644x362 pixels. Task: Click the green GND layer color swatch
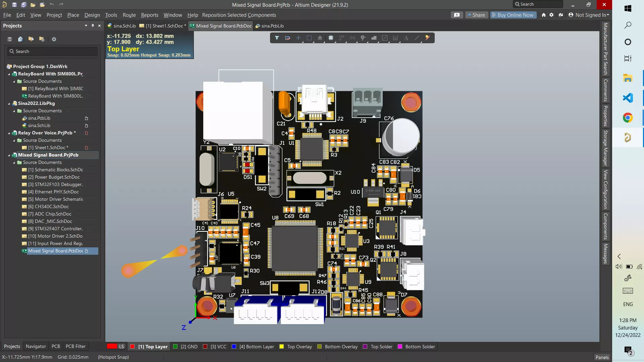click(175, 347)
